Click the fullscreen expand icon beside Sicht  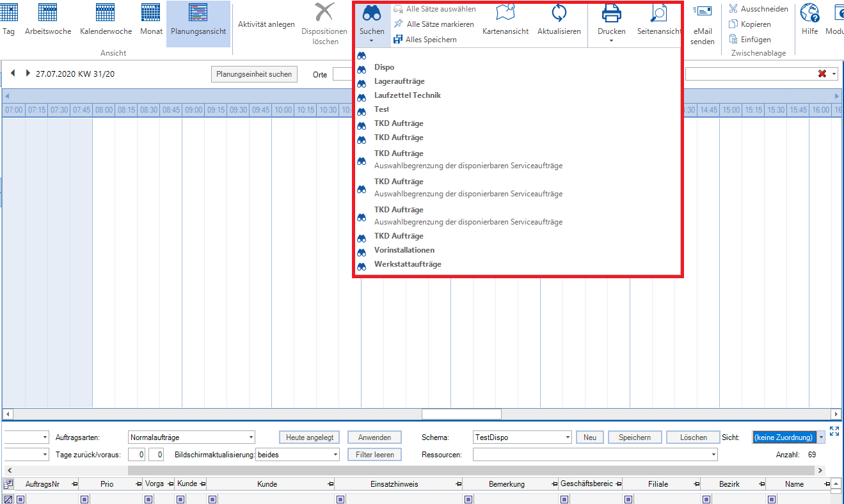[834, 431]
